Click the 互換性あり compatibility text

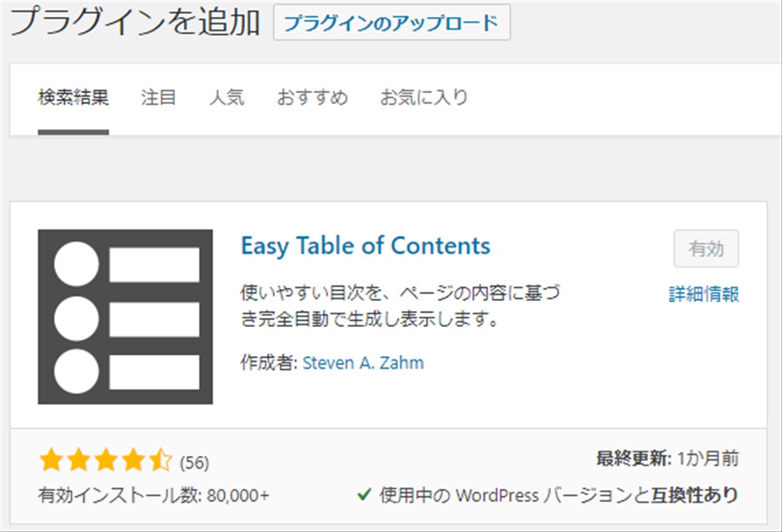(x=695, y=496)
